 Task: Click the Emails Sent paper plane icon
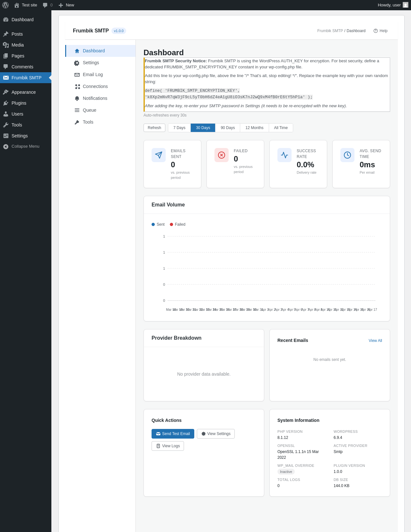[159, 155]
